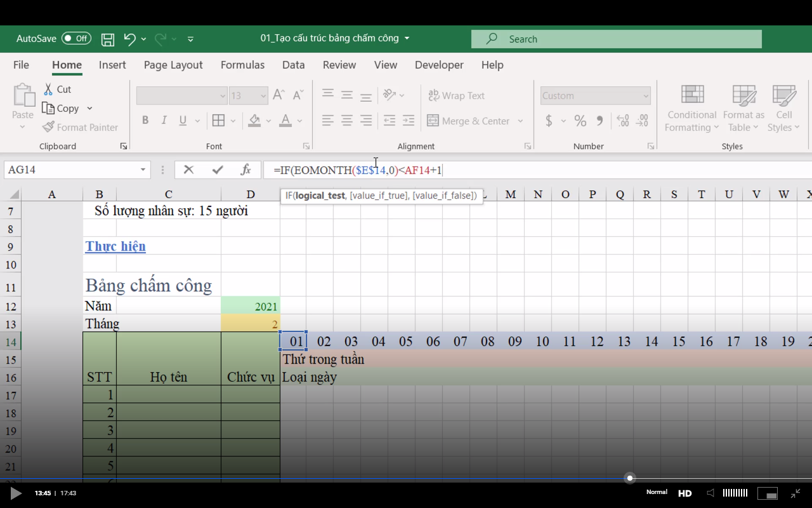Toggle Underline formatting
The height and width of the screenshot is (508, 812).
point(183,121)
